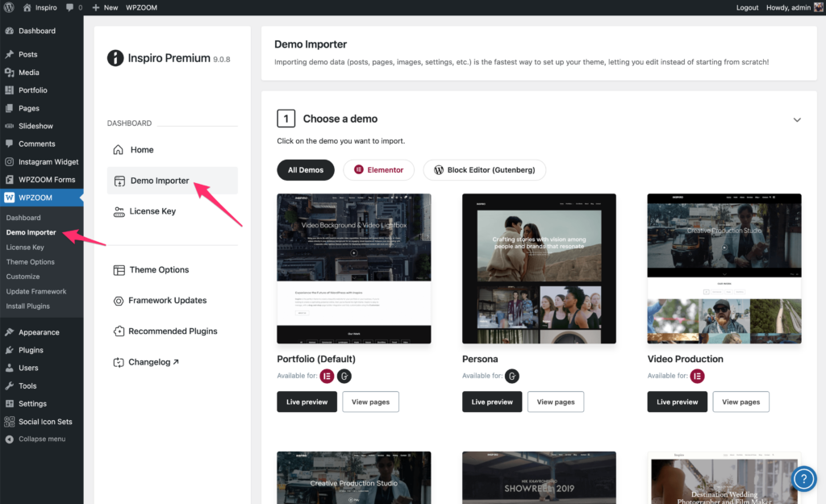This screenshot has width=826, height=504.
Task: Click the Elementor icon under Video Production
Action: coord(697,376)
